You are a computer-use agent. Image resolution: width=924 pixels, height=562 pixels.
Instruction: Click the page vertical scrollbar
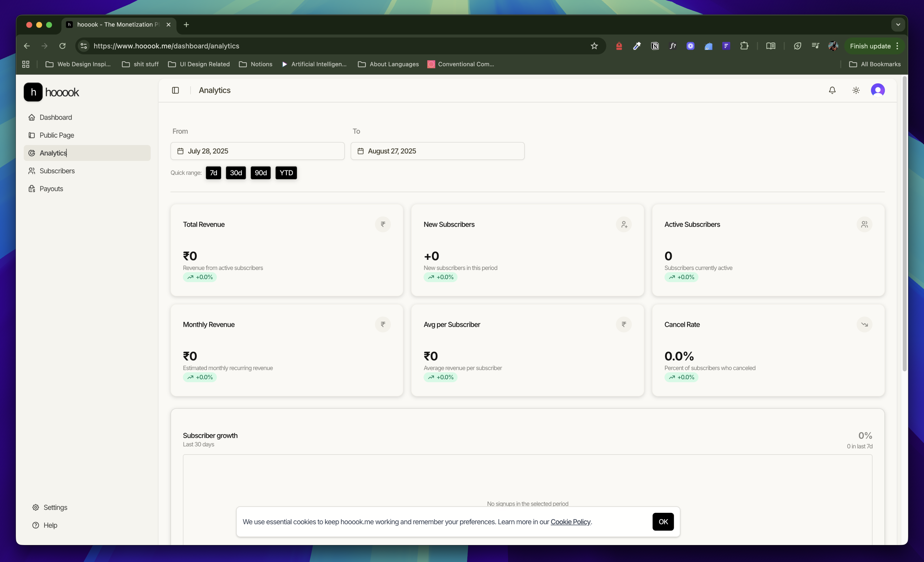[x=904, y=225]
